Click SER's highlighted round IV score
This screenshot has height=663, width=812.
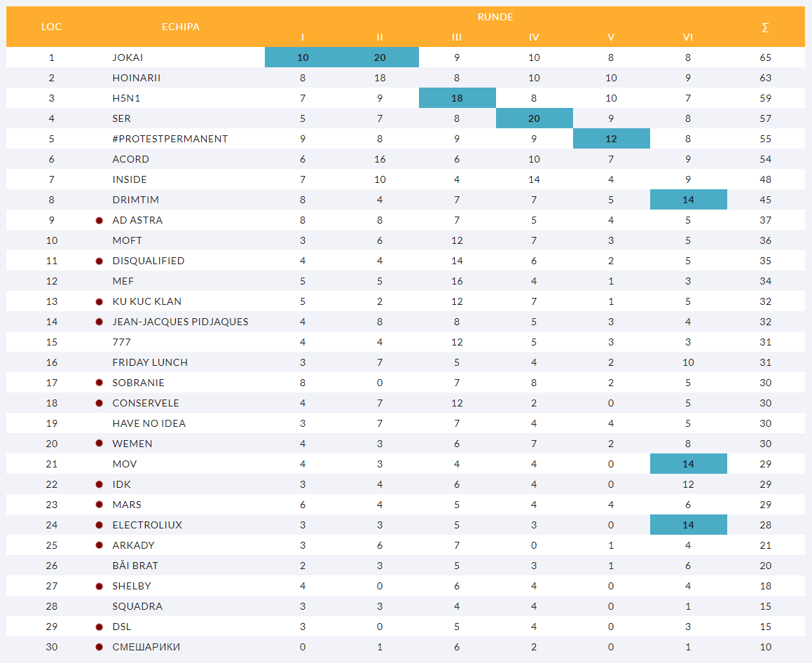click(x=534, y=118)
